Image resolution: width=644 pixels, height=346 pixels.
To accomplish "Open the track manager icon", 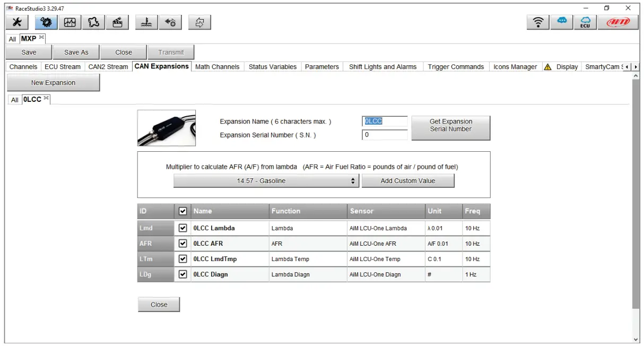I will [x=93, y=22].
